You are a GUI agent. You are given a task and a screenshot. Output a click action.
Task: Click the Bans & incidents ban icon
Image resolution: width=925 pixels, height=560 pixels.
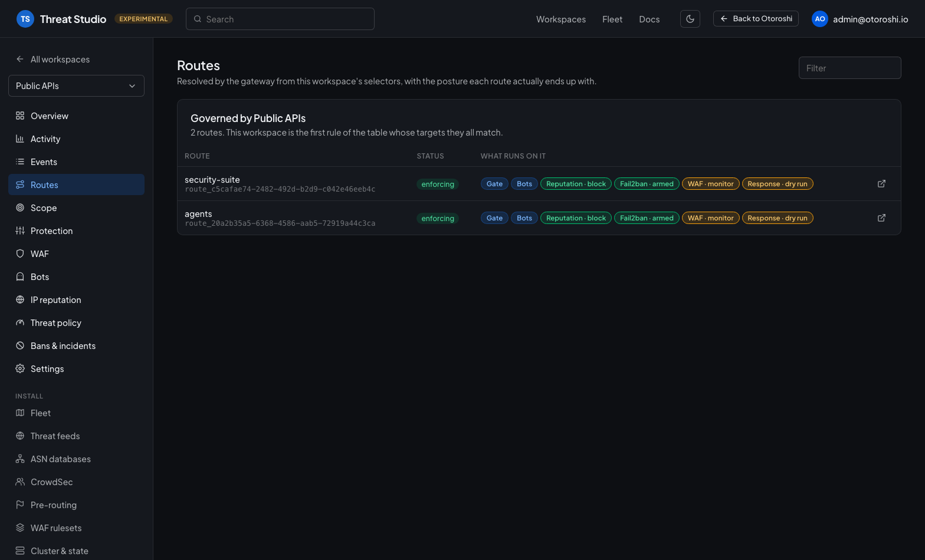tap(20, 346)
